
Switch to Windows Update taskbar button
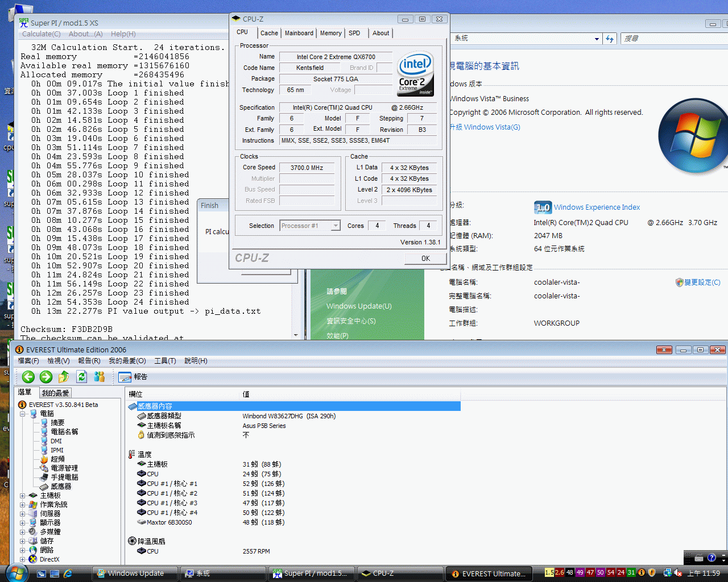coord(135,573)
